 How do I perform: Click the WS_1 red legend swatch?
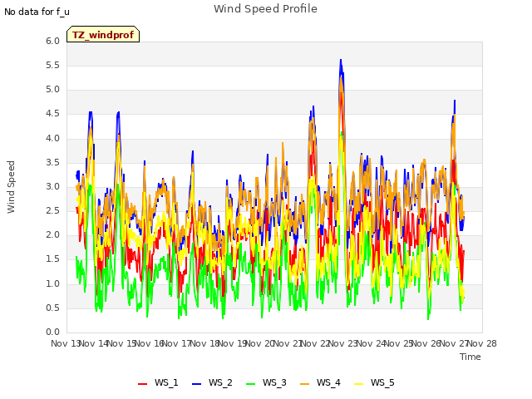tap(142, 384)
